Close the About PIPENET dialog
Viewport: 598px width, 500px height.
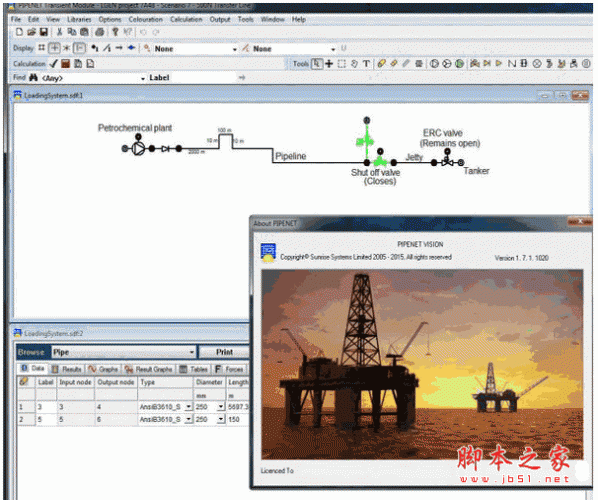tap(580, 221)
